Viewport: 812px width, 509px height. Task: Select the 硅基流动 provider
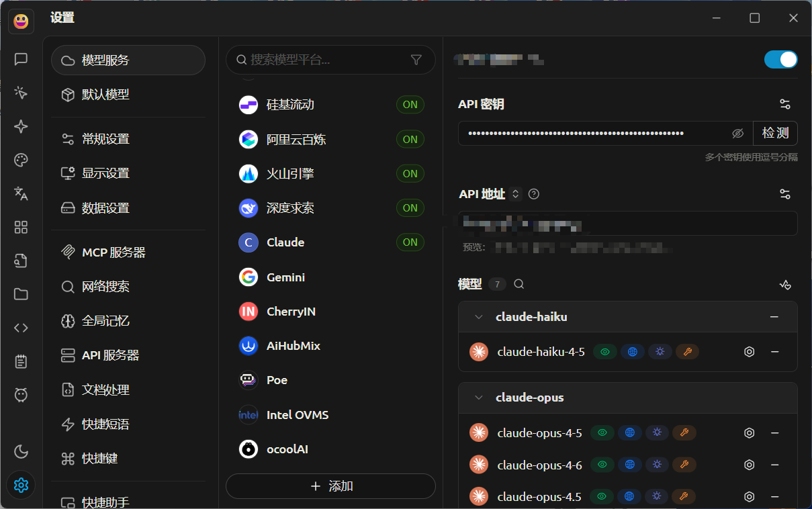(330, 105)
